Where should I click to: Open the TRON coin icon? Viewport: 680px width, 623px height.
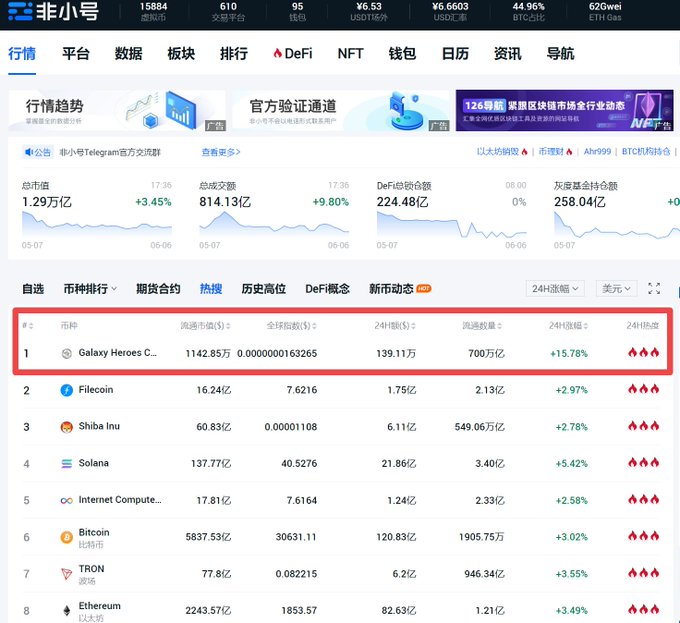66,574
